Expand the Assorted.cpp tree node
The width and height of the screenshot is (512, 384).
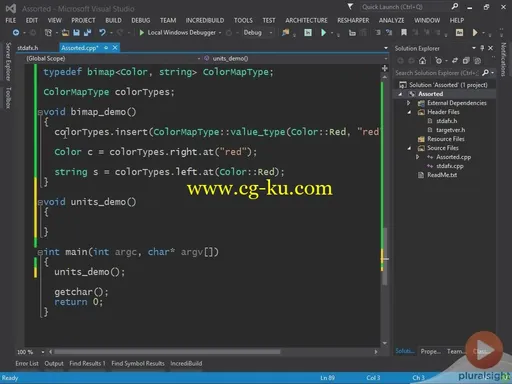coord(417,157)
